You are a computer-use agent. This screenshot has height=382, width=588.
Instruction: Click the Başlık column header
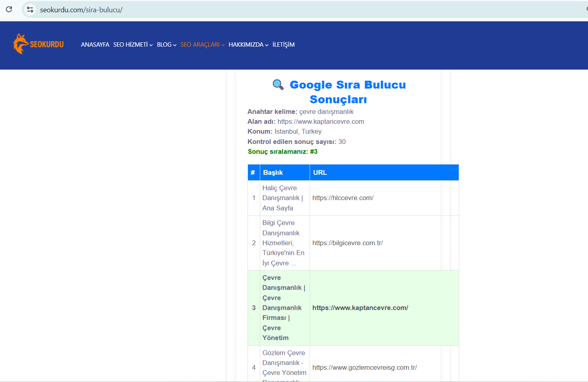285,172
